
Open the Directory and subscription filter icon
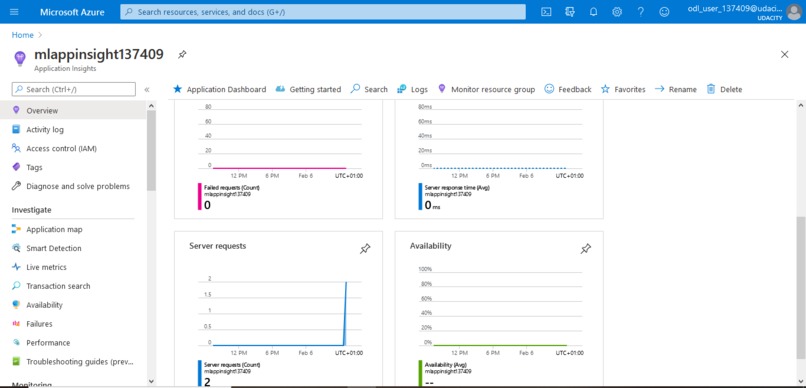570,12
